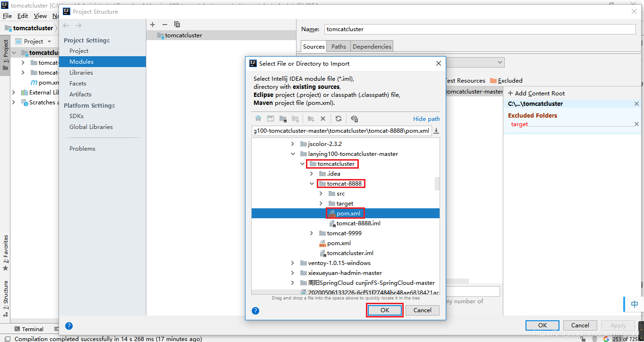Open the Terminal tool window

[x=28, y=329]
